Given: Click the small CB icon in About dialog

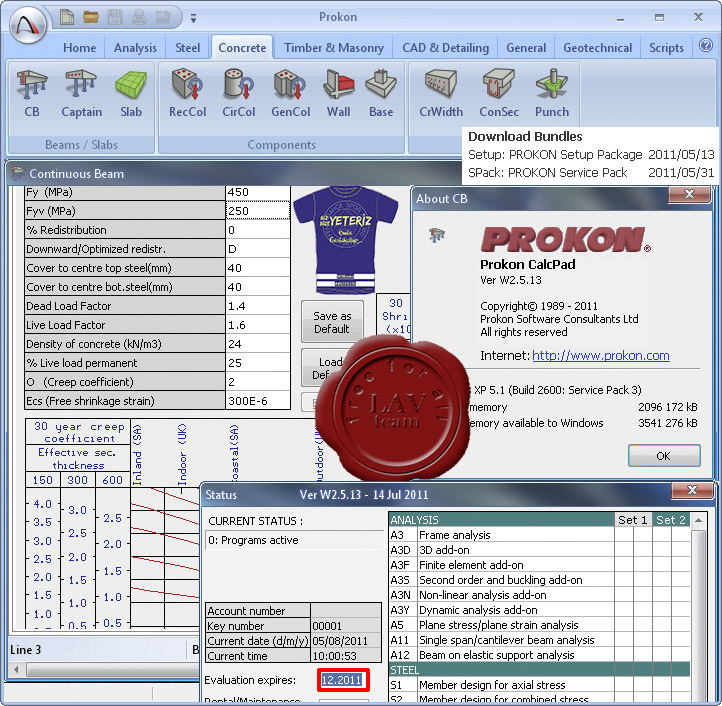Looking at the screenshot, I should (437, 235).
